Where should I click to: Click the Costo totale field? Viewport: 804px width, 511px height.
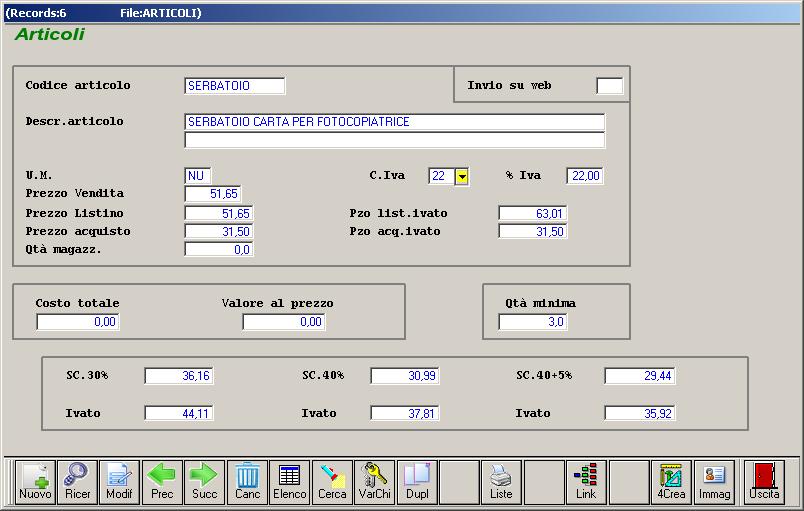78,322
